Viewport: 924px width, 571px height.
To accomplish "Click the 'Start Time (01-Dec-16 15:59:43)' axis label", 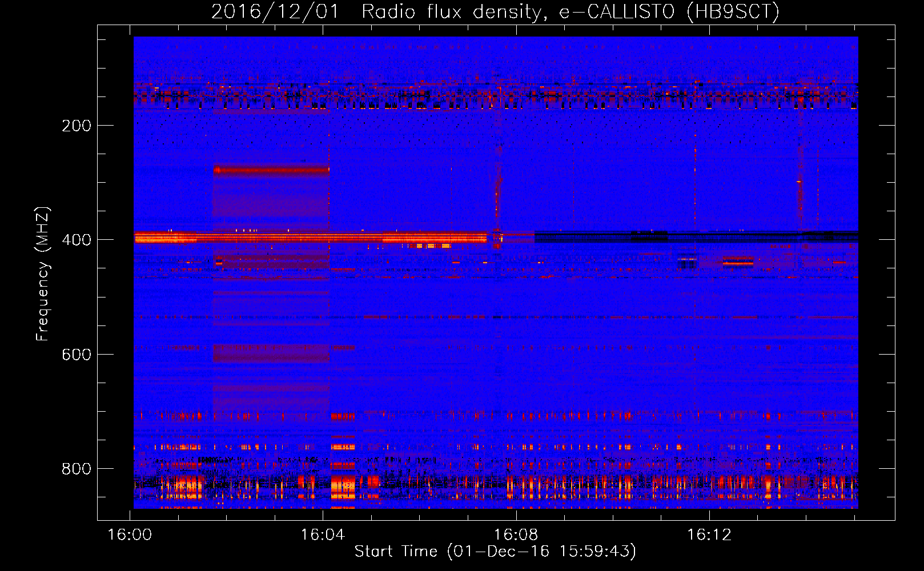I will [495, 552].
